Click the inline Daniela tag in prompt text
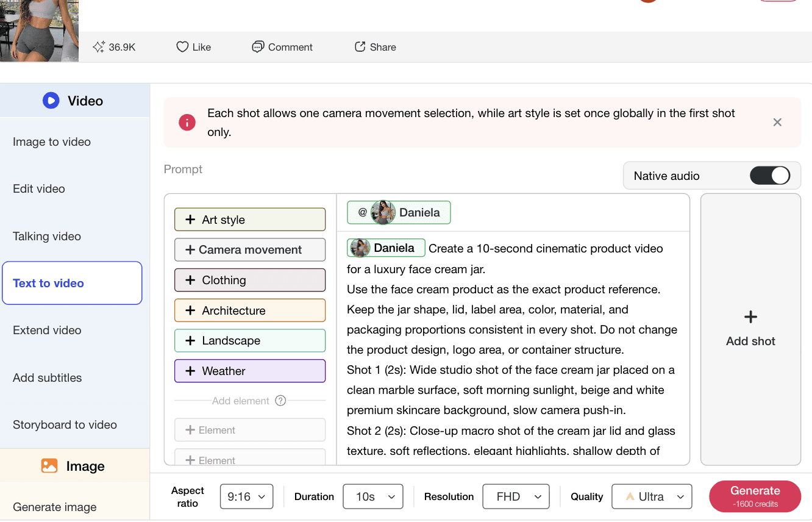This screenshot has height=522, width=812. [386, 248]
